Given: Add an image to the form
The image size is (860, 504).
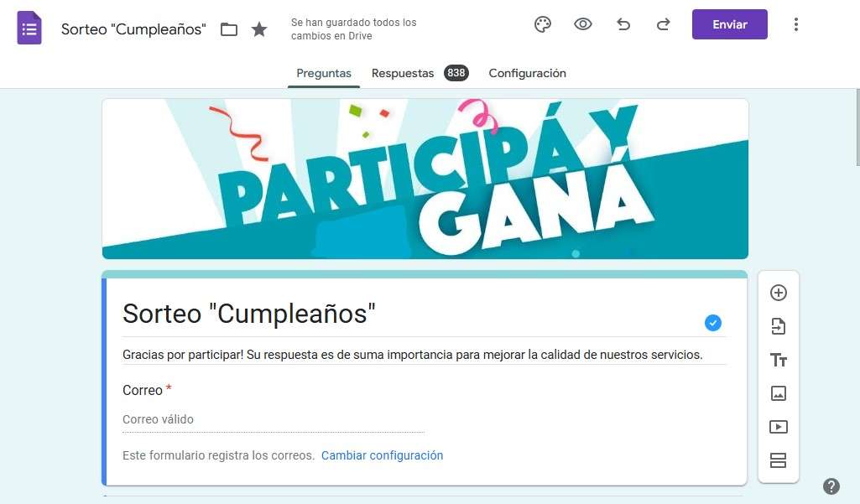Looking at the screenshot, I should (x=779, y=393).
